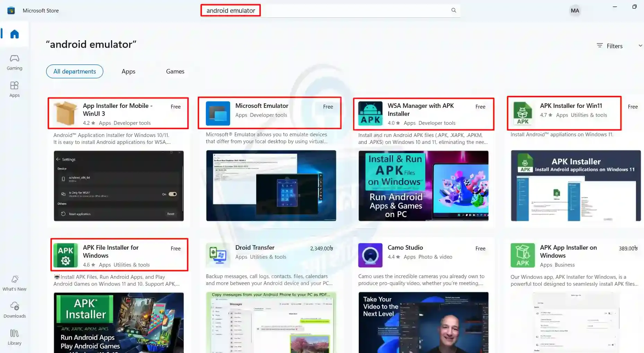644x353 pixels.
Task: Click the Camo Studio description text
Action: click(421, 280)
